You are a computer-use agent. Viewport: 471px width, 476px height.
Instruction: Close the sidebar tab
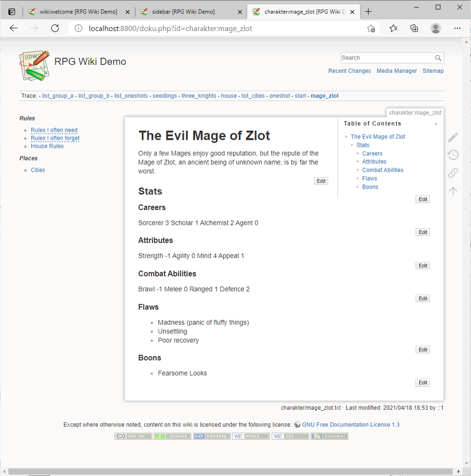click(x=240, y=12)
